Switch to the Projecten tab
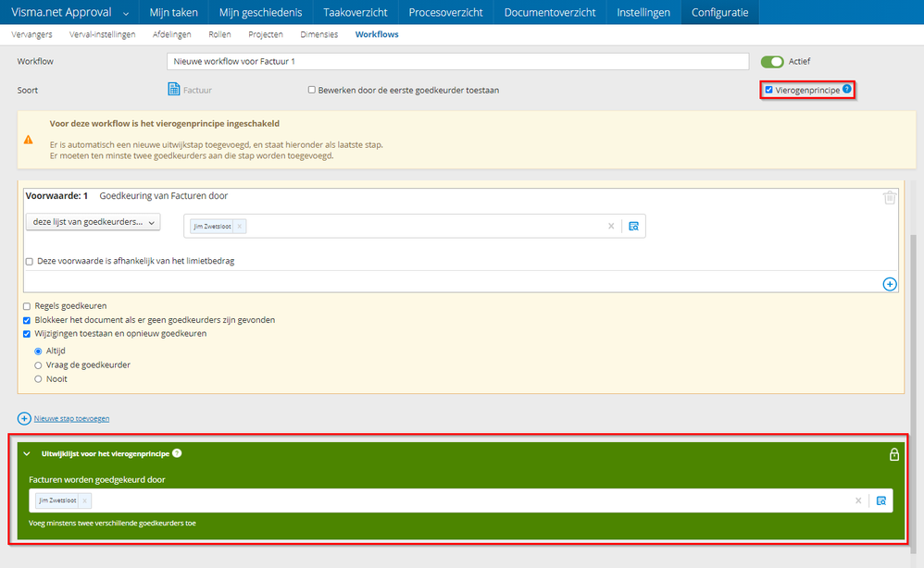Screen dimensions: 924x568 click(266, 34)
